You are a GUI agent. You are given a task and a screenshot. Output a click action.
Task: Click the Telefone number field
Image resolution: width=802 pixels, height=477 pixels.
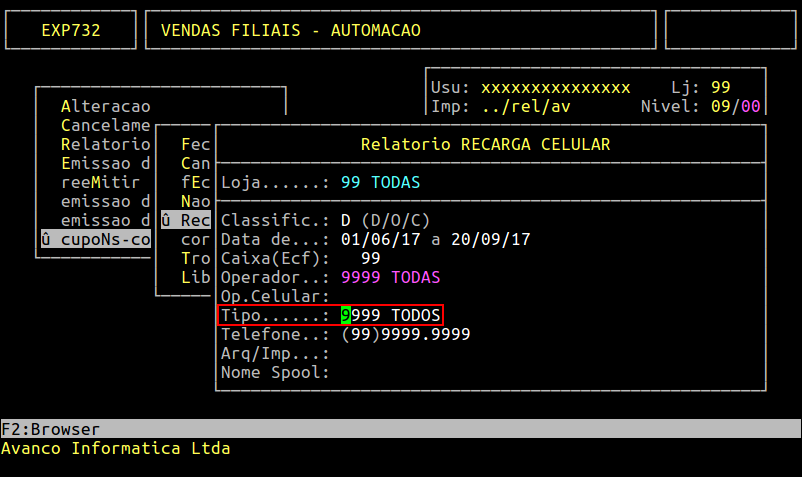pyautogui.click(x=405, y=335)
